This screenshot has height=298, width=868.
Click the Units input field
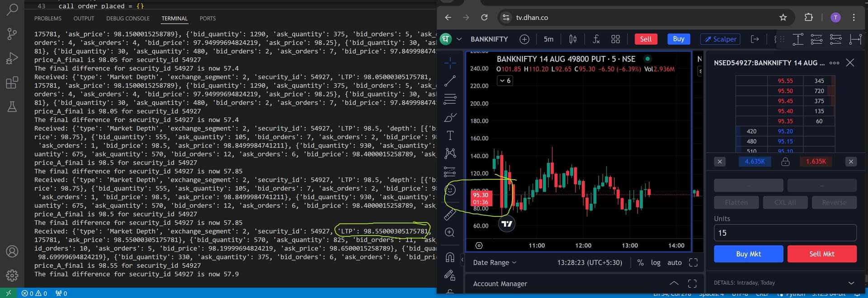click(x=785, y=233)
